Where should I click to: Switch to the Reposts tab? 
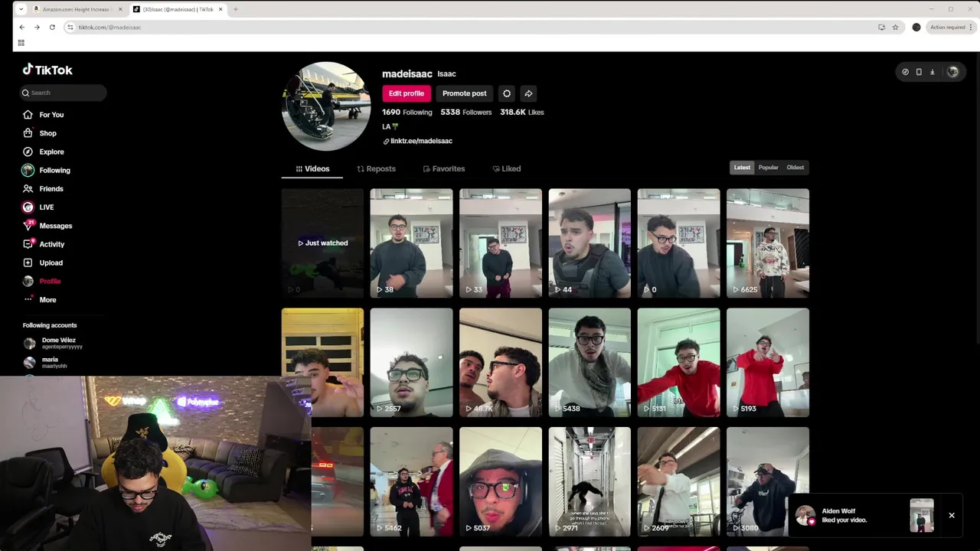(376, 169)
